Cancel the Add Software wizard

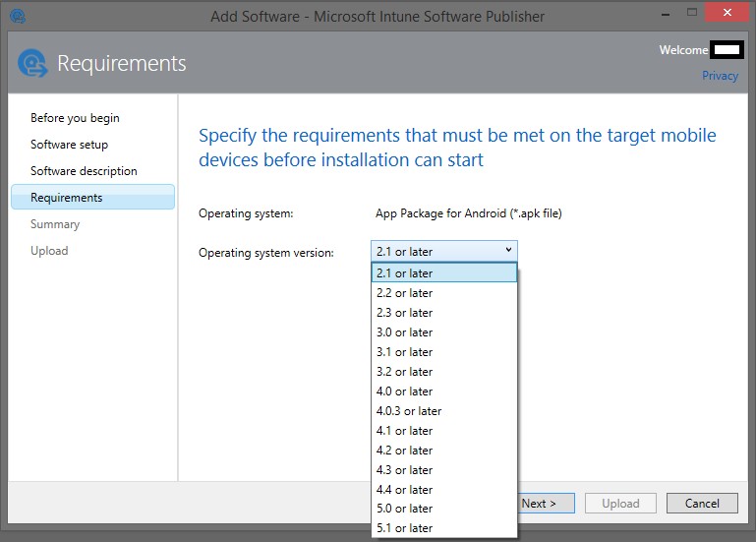tap(702, 504)
